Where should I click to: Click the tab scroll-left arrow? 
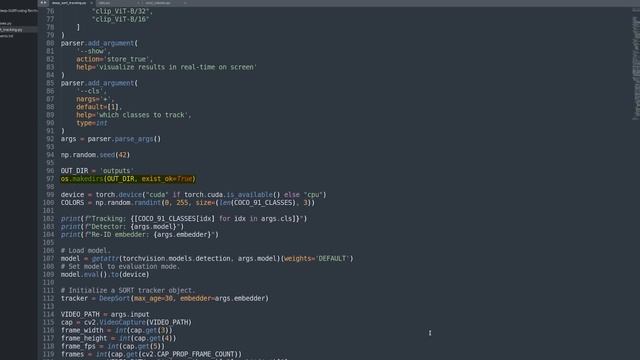coord(42,3)
